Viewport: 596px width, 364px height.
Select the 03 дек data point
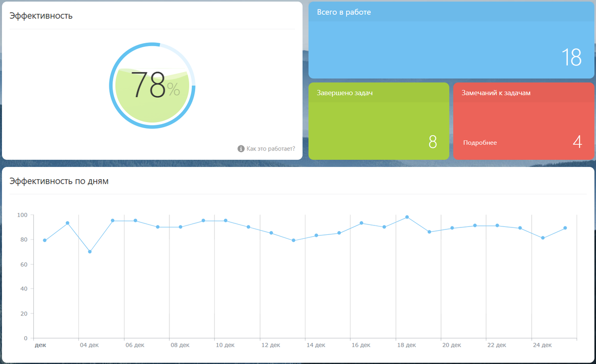pos(68,223)
